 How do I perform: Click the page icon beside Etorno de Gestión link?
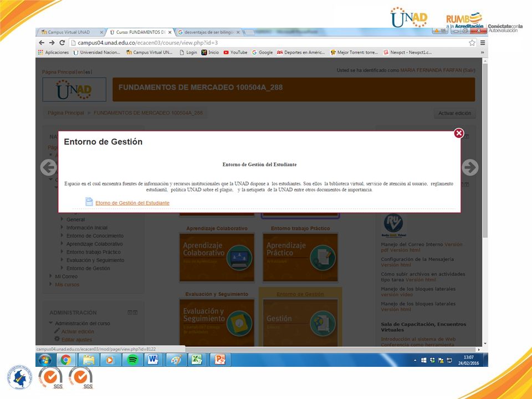pos(89,202)
